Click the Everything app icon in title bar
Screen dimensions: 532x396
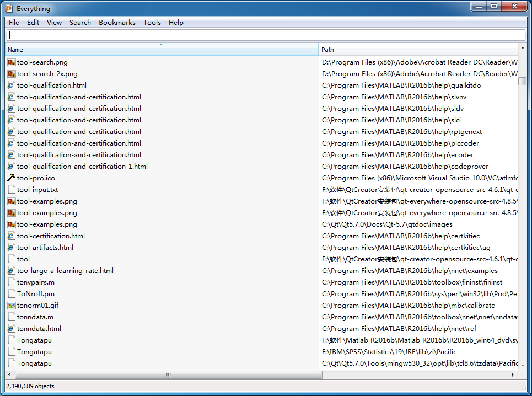pos(9,8)
